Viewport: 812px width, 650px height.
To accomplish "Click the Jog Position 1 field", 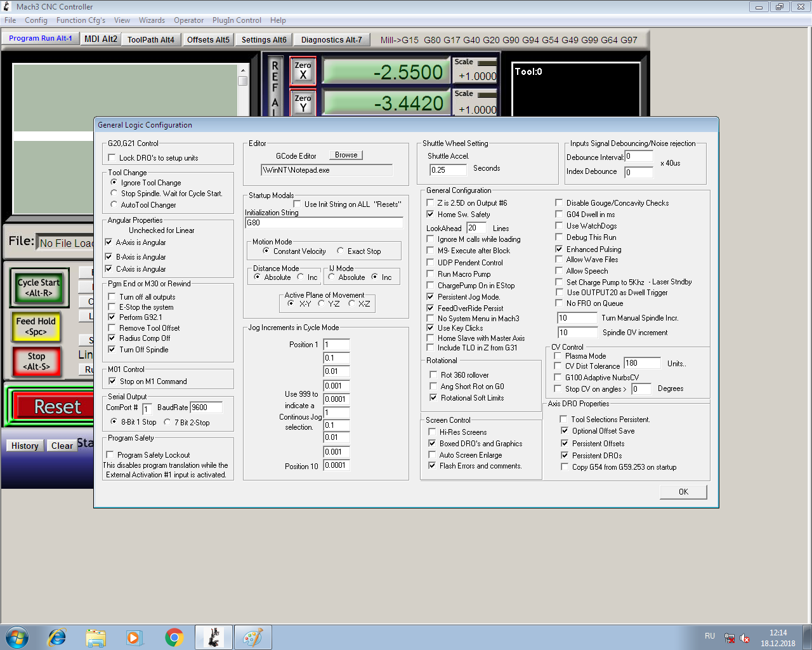I will pos(337,345).
